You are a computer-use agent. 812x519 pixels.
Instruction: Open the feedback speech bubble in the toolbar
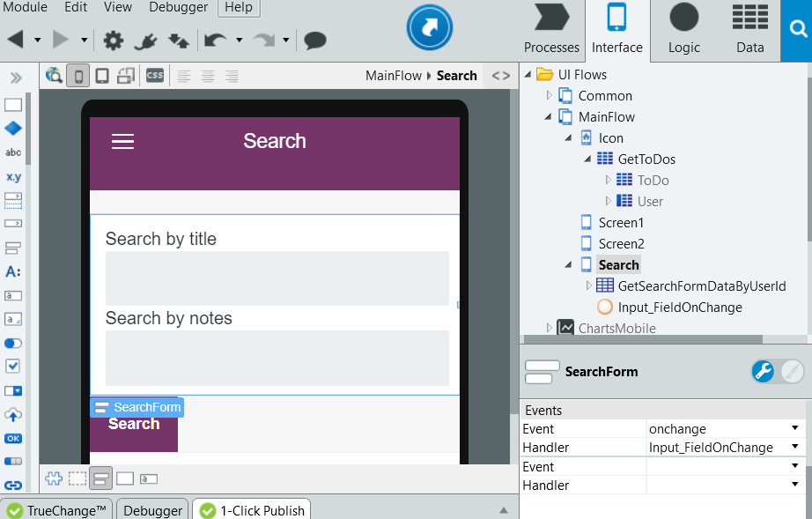[x=314, y=41]
